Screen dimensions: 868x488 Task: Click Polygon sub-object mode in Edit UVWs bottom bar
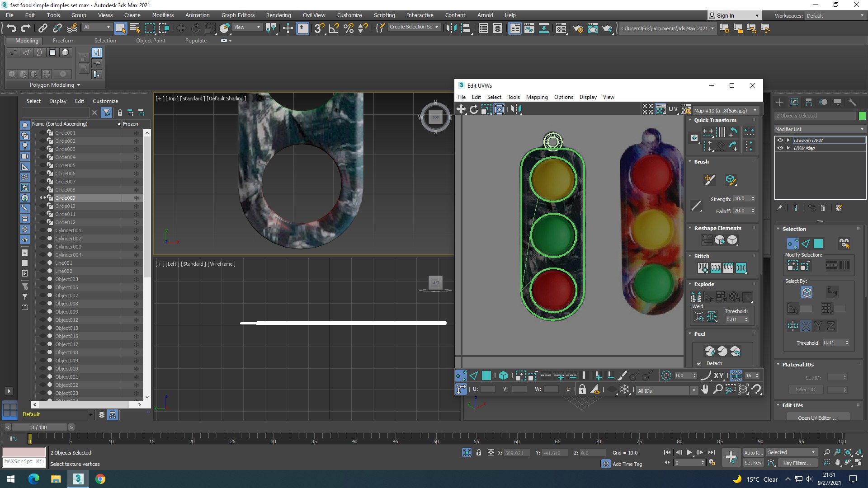click(x=486, y=375)
